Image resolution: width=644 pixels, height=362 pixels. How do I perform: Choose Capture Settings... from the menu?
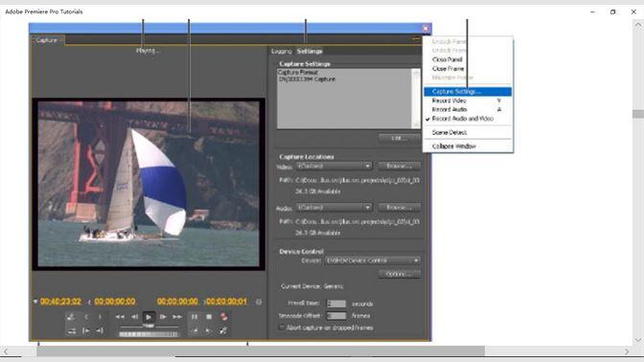(x=468, y=92)
